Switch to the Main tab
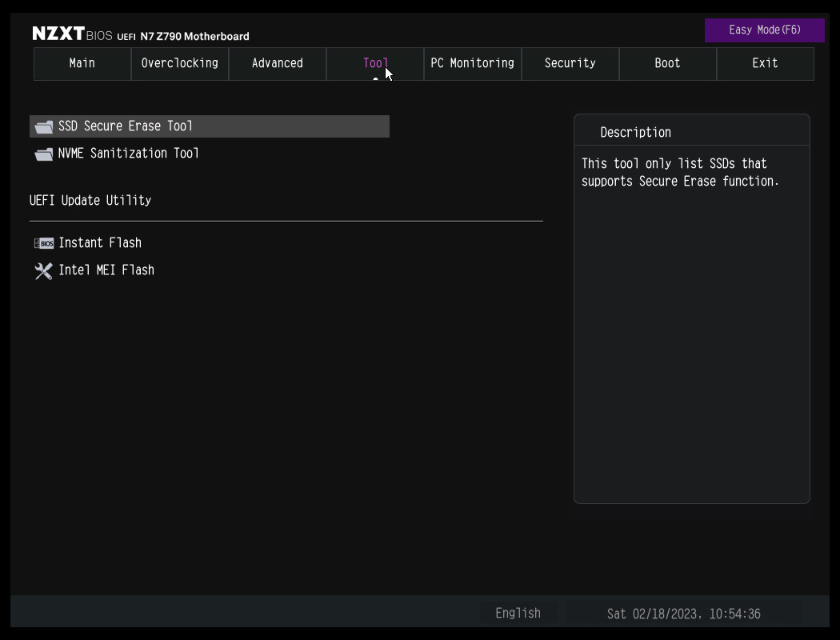Screen dimensions: 840x640 click(82, 63)
